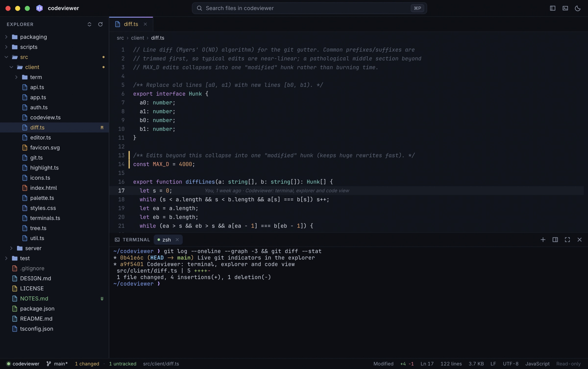588x369 pixels.
Task: Click the ⌘P shortcut badge
Action: pos(417,8)
